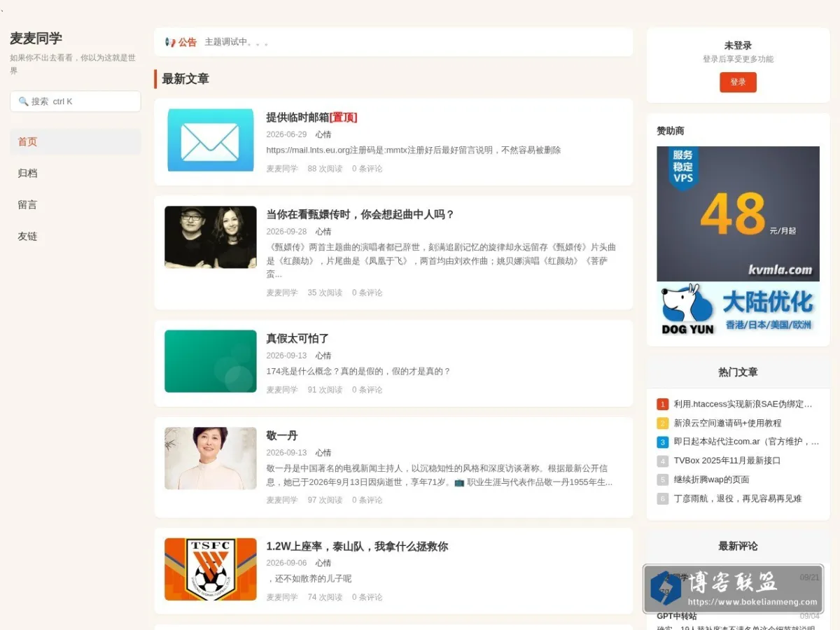The image size is (840, 630).
Task: Open article 提供临时邮箱[置顶]
Action: 311,117
